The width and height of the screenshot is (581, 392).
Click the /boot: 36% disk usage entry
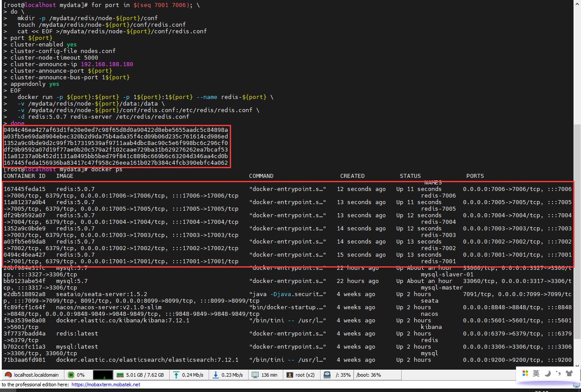[x=368, y=375]
